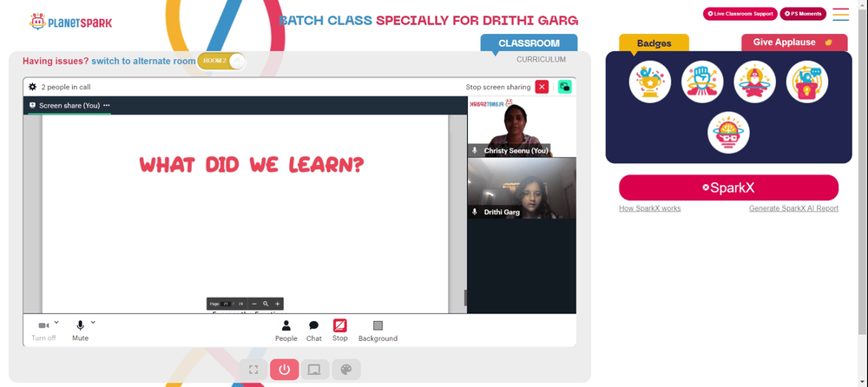
Task: Click the PlanetSpark logo
Action: coord(70,22)
